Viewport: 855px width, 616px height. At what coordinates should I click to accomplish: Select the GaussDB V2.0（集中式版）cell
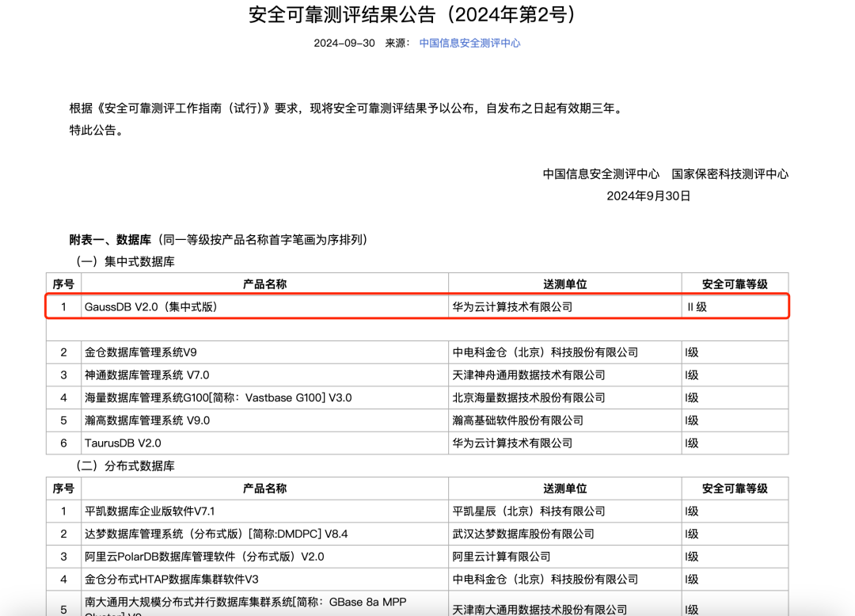(x=265, y=307)
